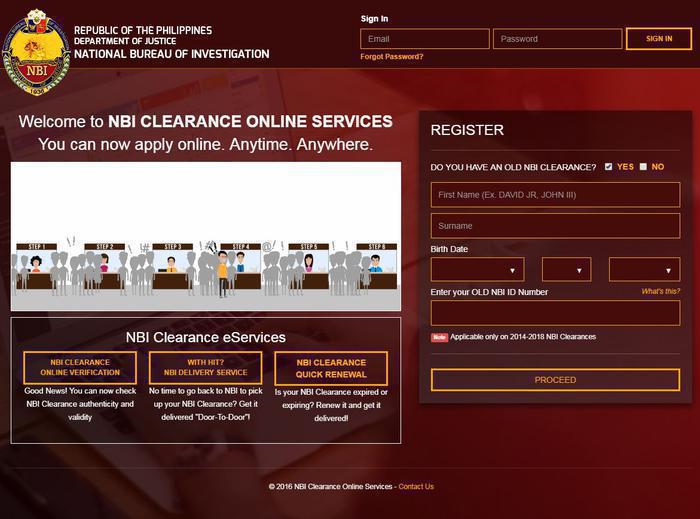700x519 pixels.
Task: Open With Hit? NBI Delivery Service
Action: click(205, 368)
